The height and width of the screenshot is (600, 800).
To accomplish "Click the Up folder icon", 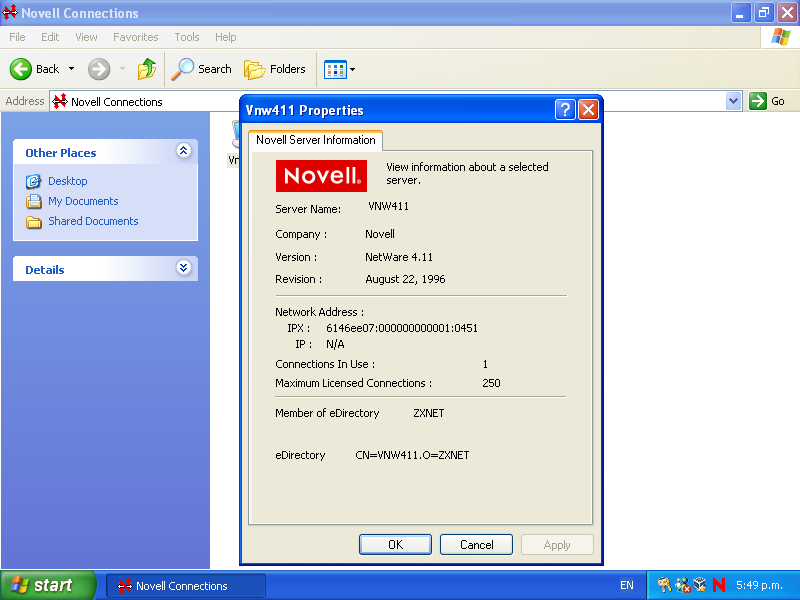I will (147, 69).
